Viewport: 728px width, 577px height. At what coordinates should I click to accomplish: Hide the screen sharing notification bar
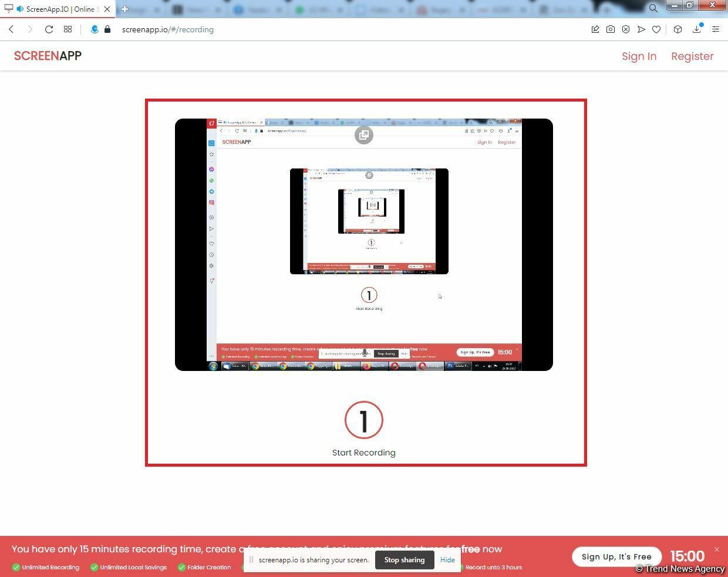pyautogui.click(x=447, y=560)
